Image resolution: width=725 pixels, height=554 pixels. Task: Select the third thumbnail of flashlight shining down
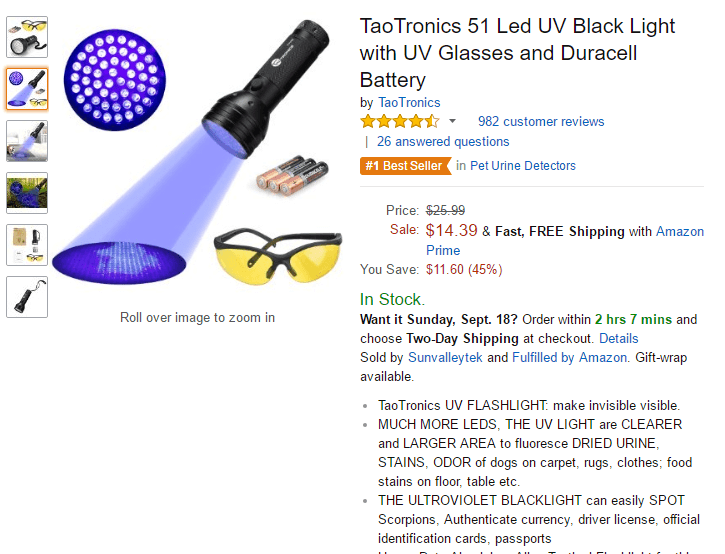27,141
